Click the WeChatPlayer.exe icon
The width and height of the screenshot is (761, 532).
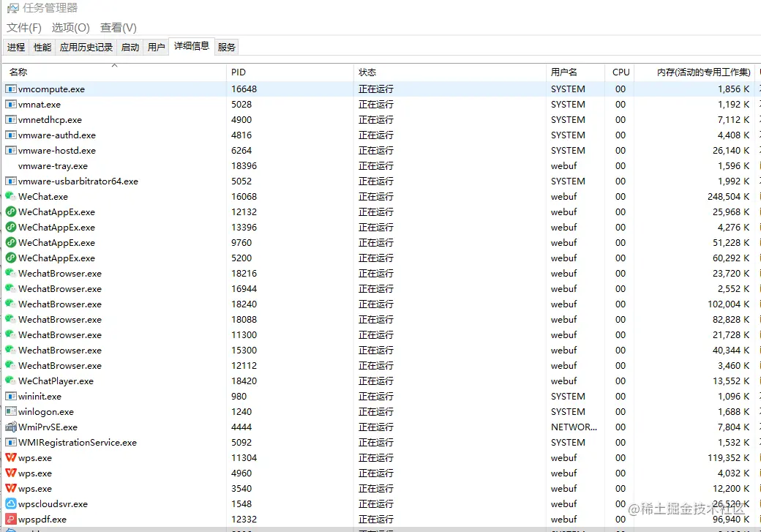(11, 381)
